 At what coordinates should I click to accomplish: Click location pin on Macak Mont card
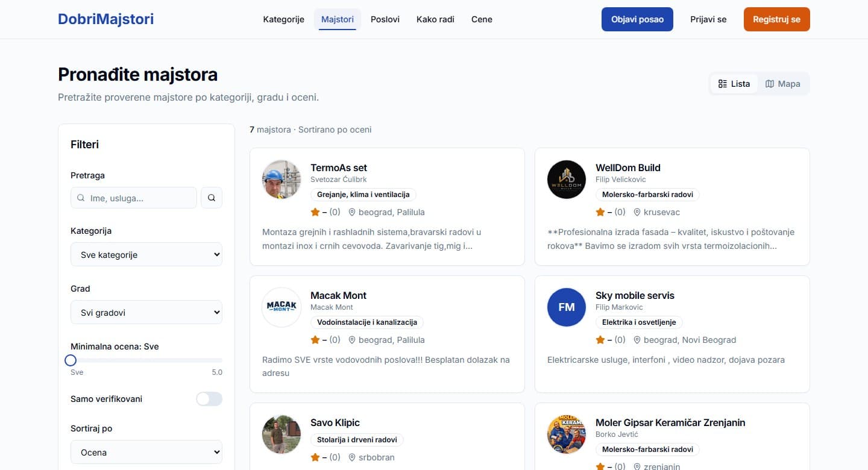click(352, 340)
